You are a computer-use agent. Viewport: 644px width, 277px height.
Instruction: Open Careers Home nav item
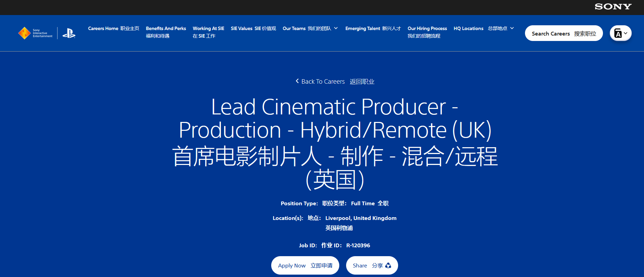[x=114, y=29]
